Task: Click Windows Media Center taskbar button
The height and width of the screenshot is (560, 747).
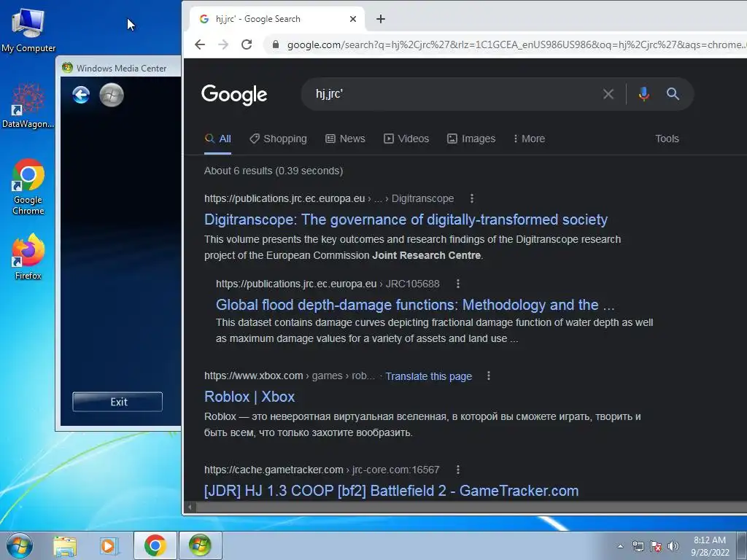Action: coord(200,545)
